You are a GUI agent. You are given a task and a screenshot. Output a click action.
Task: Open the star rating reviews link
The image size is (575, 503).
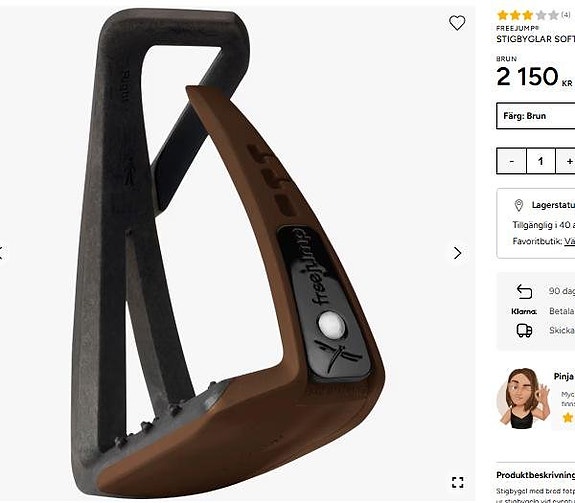534,15
